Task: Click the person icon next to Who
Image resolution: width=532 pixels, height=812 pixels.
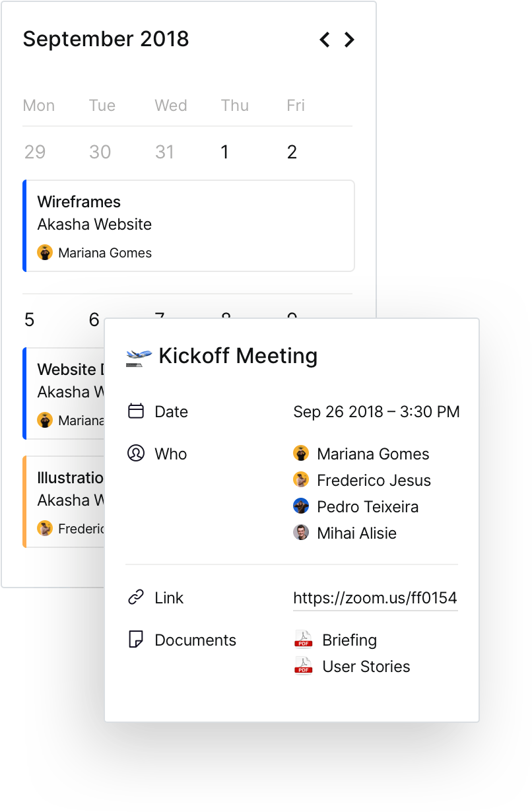Action: coord(136,454)
